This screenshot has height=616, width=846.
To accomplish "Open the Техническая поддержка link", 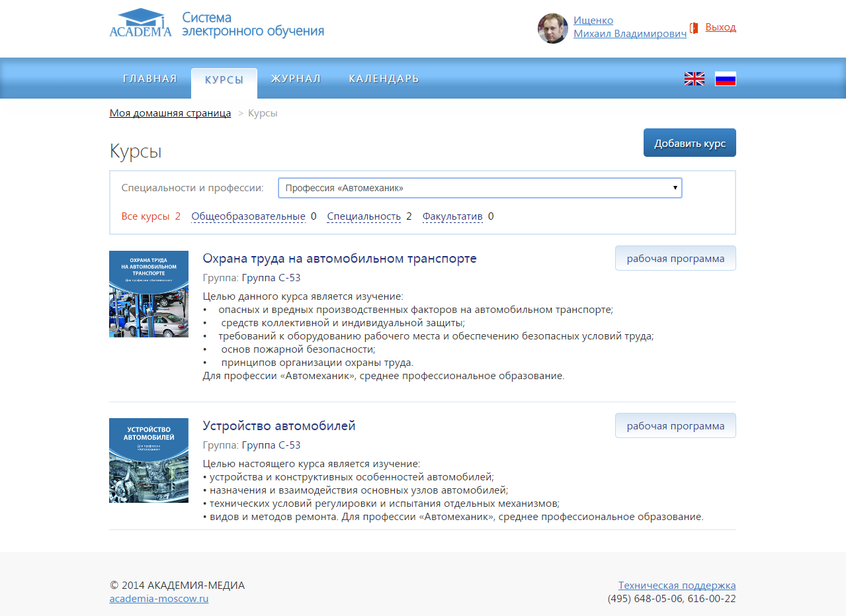I will pyautogui.click(x=677, y=585).
